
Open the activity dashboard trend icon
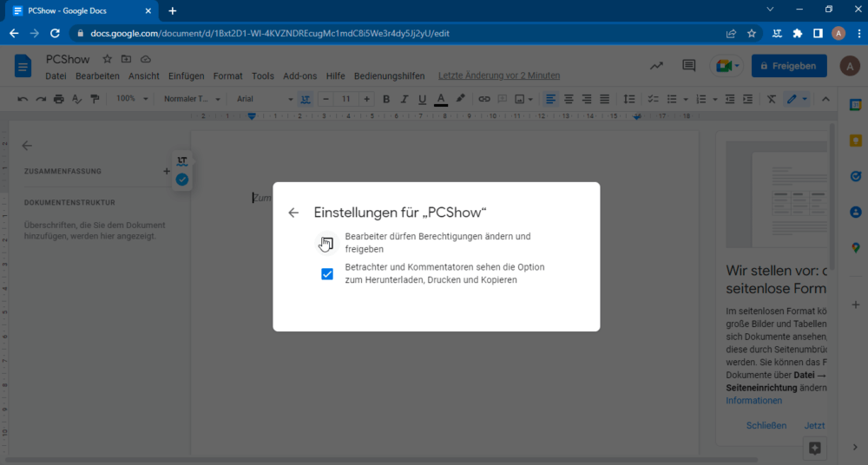pyautogui.click(x=656, y=66)
